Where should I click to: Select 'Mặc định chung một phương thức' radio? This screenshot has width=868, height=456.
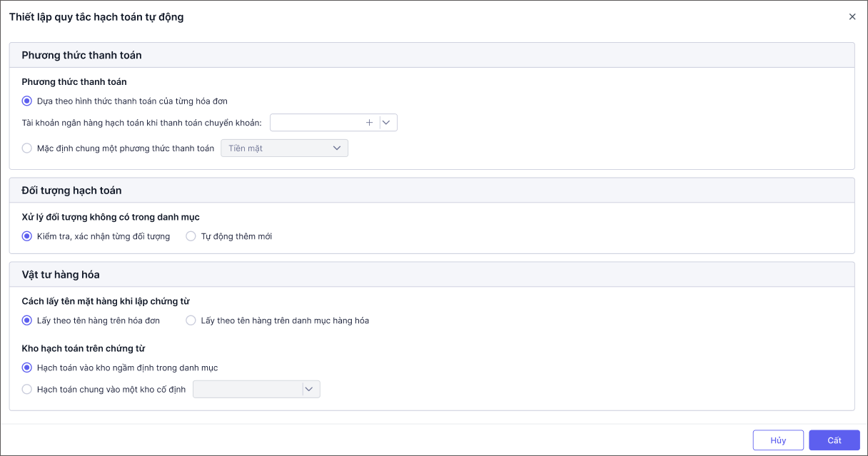coord(27,148)
